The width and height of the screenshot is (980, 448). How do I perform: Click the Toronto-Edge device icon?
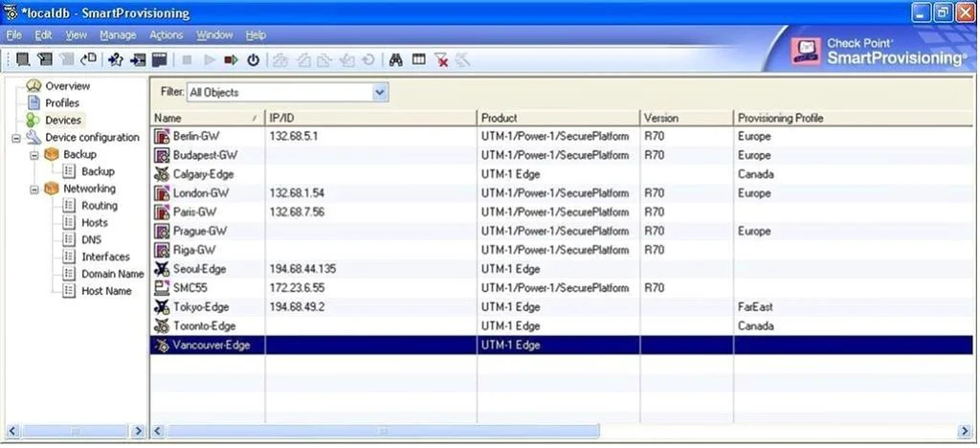[163, 326]
